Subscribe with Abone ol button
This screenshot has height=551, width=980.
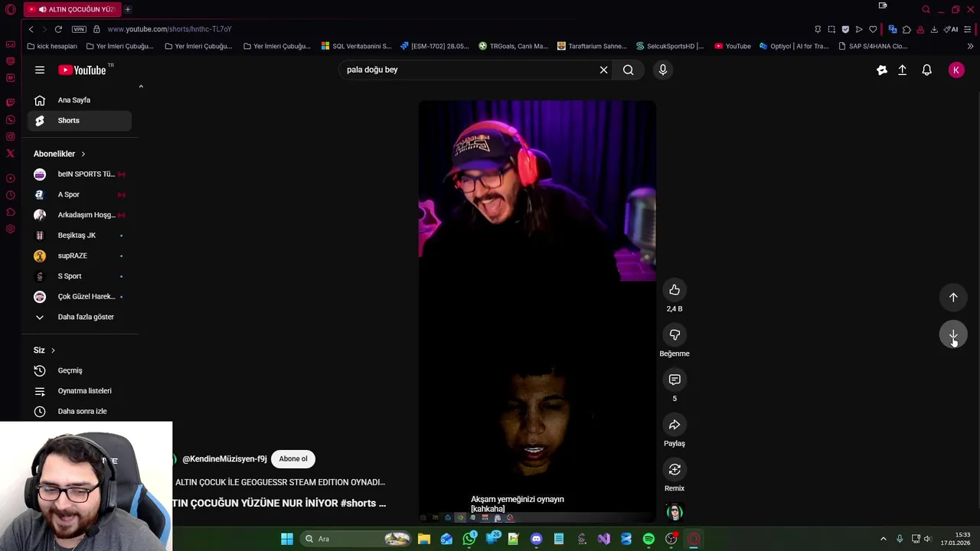tap(293, 459)
